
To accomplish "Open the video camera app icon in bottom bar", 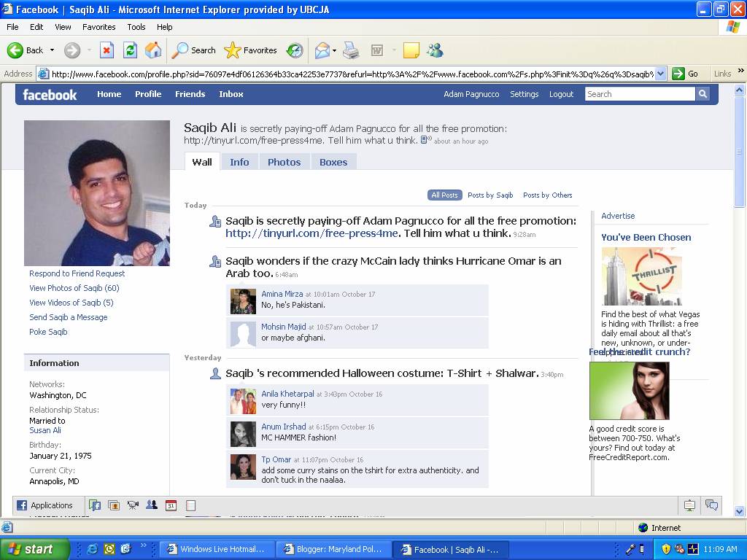I will [133, 505].
